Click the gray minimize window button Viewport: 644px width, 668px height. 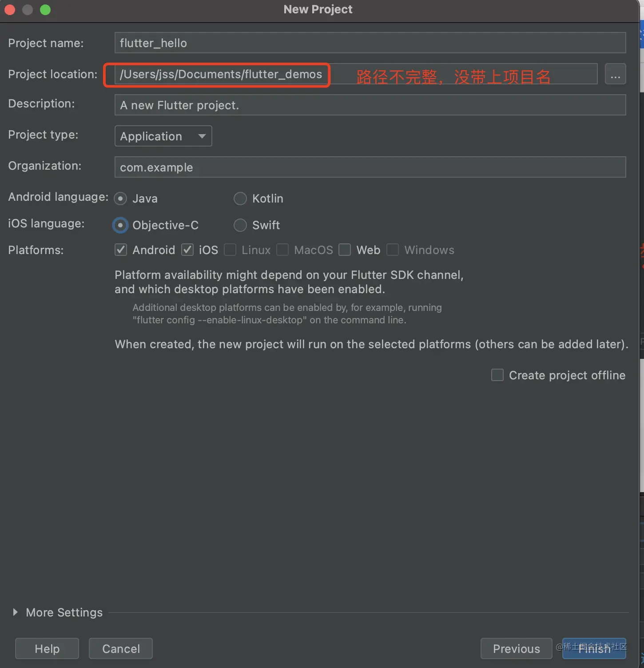click(x=28, y=10)
